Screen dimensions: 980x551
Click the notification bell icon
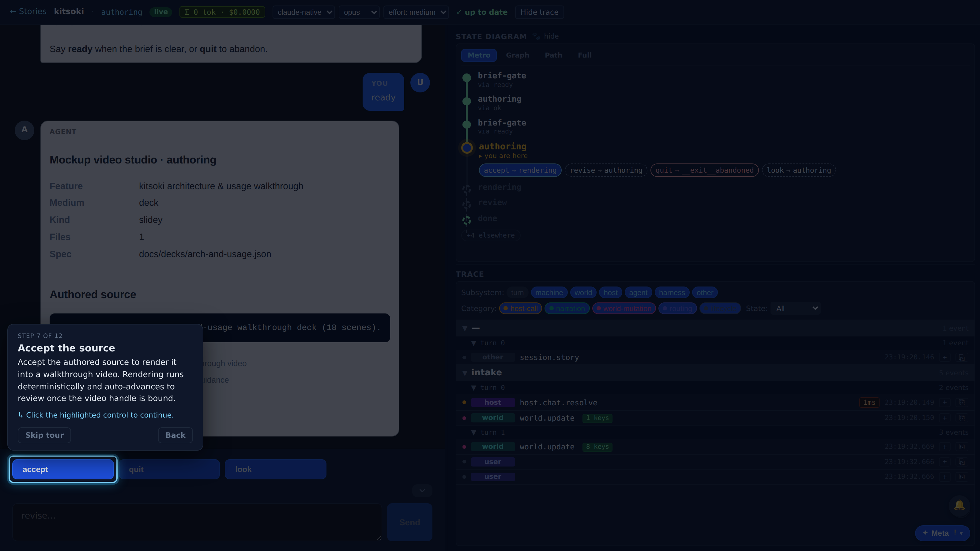point(959,505)
